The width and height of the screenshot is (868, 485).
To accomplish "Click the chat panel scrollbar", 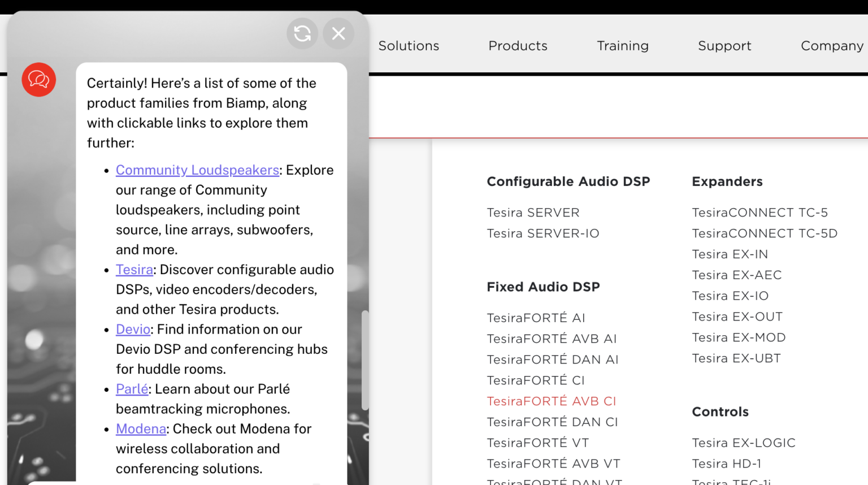I will (365, 360).
